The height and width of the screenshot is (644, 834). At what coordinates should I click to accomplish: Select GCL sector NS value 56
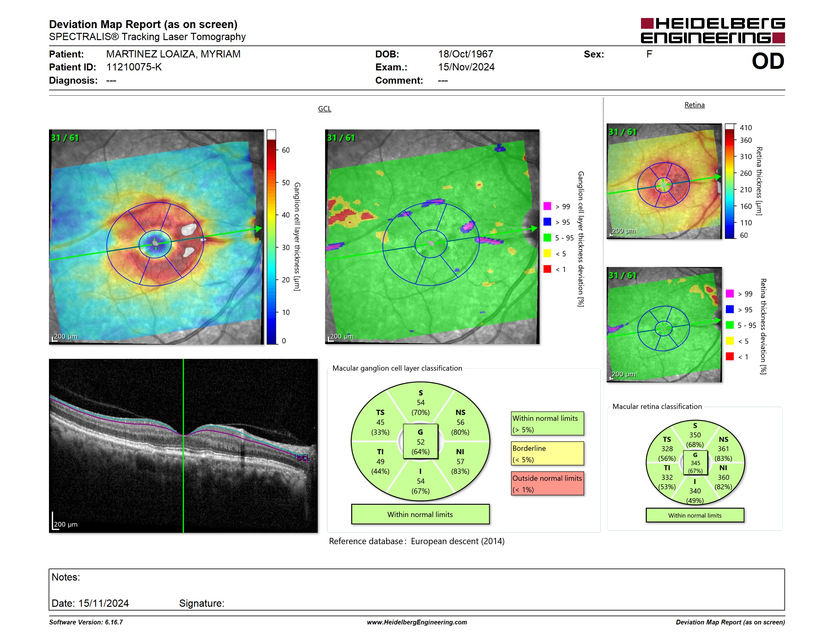pyautogui.click(x=461, y=422)
